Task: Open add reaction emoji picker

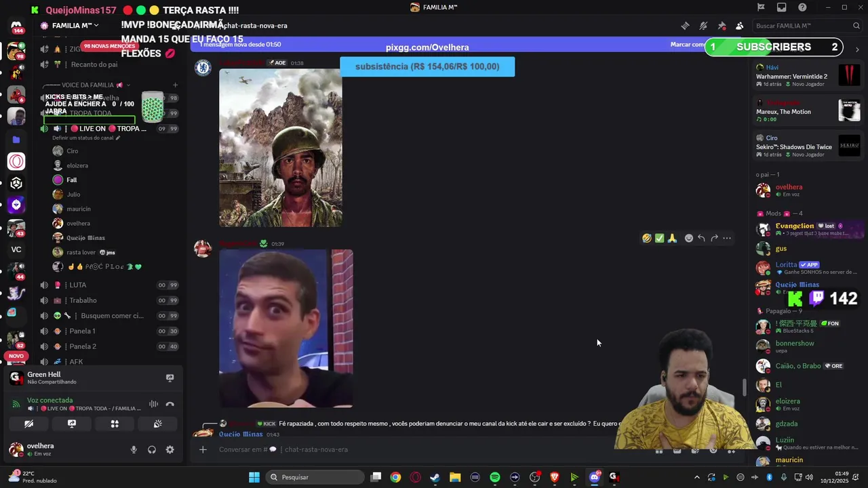Action: click(x=689, y=238)
